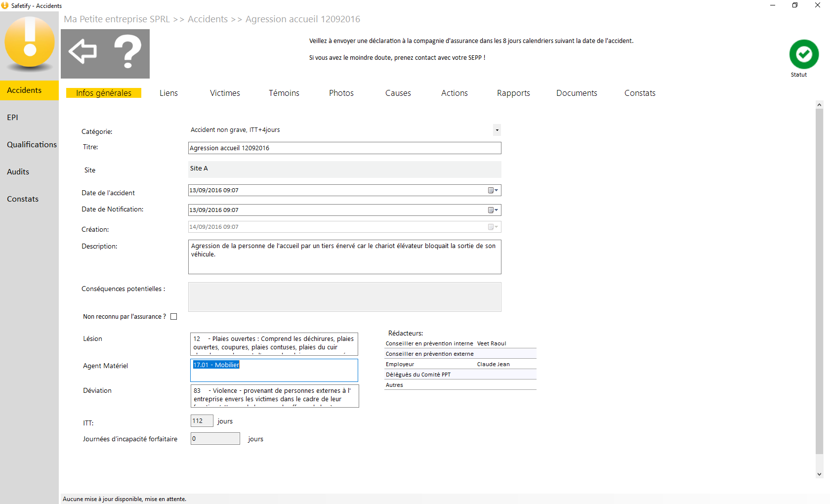
Task: Go to the Causes tab
Action: click(398, 93)
